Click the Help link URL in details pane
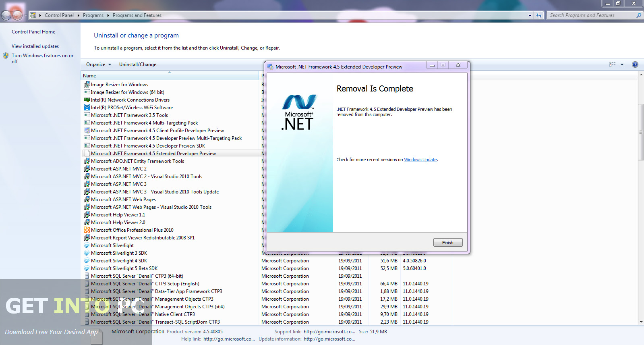Image resolution: width=644 pixels, height=345 pixels. pos(229,339)
